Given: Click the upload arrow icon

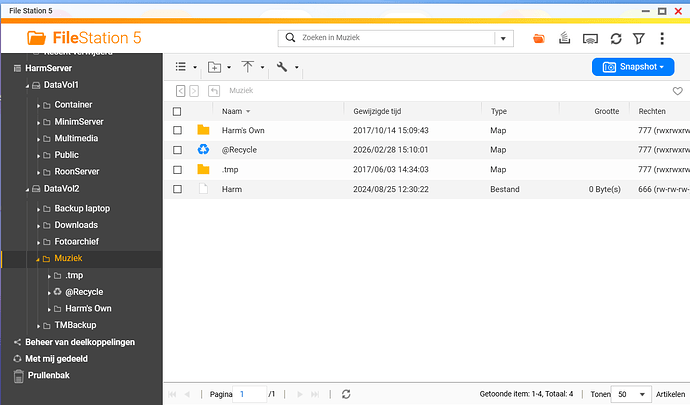Looking at the screenshot, I should tap(247, 66).
